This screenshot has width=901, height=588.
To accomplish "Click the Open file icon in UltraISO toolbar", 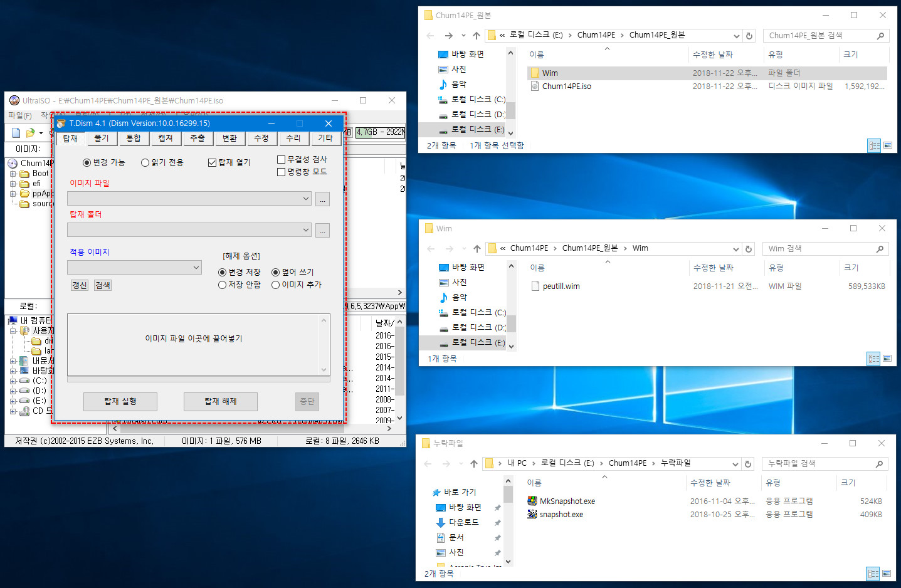I will (x=30, y=133).
